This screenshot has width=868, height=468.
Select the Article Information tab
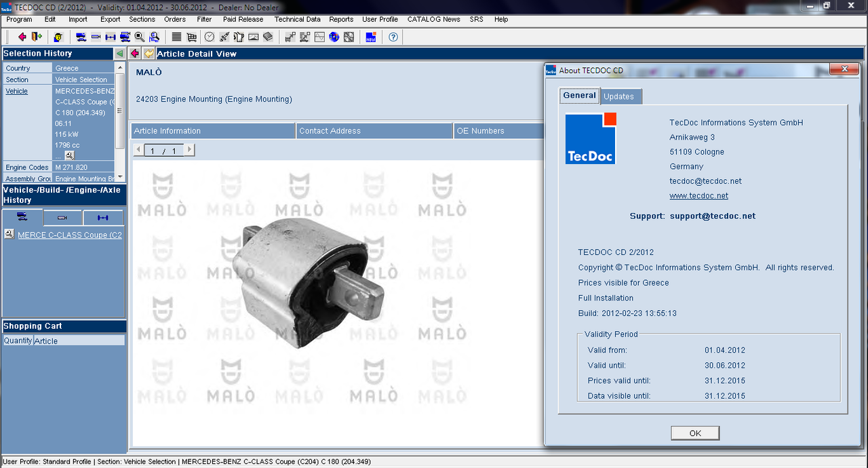coord(213,131)
